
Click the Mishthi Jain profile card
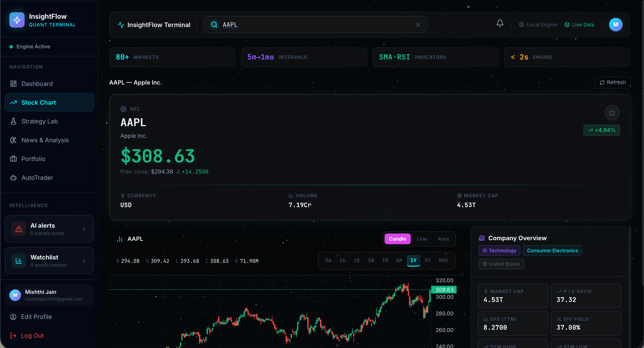coord(49,295)
